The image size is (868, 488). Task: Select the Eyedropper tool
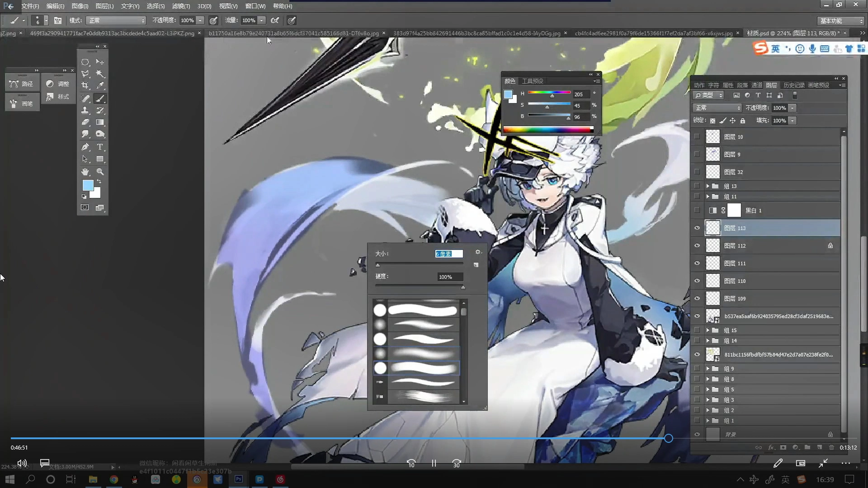100,85
